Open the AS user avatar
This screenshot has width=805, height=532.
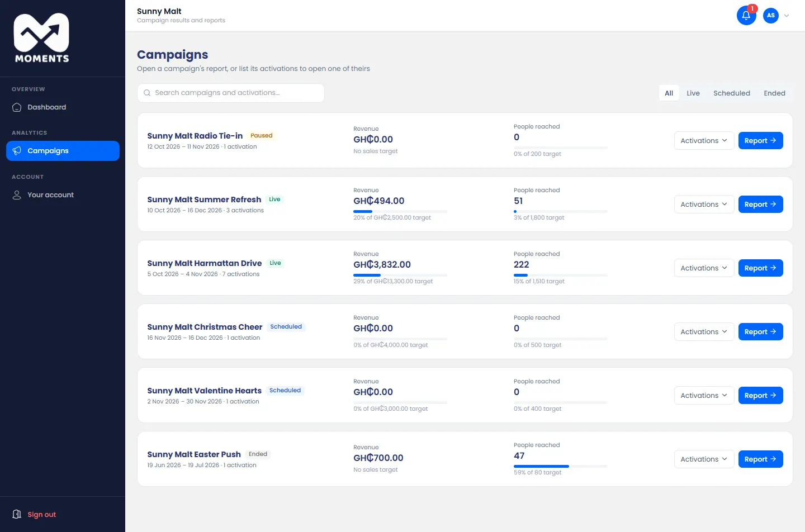771,16
